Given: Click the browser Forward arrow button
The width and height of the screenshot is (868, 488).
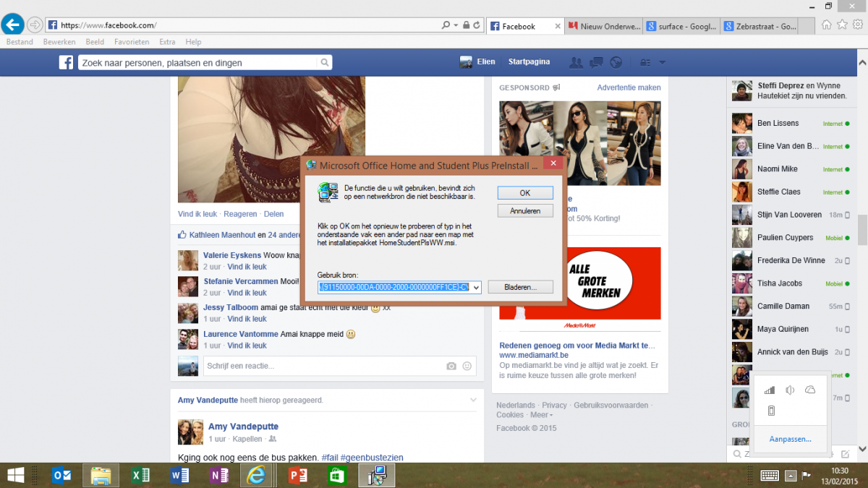Looking at the screenshot, I should tap(34, 25).
